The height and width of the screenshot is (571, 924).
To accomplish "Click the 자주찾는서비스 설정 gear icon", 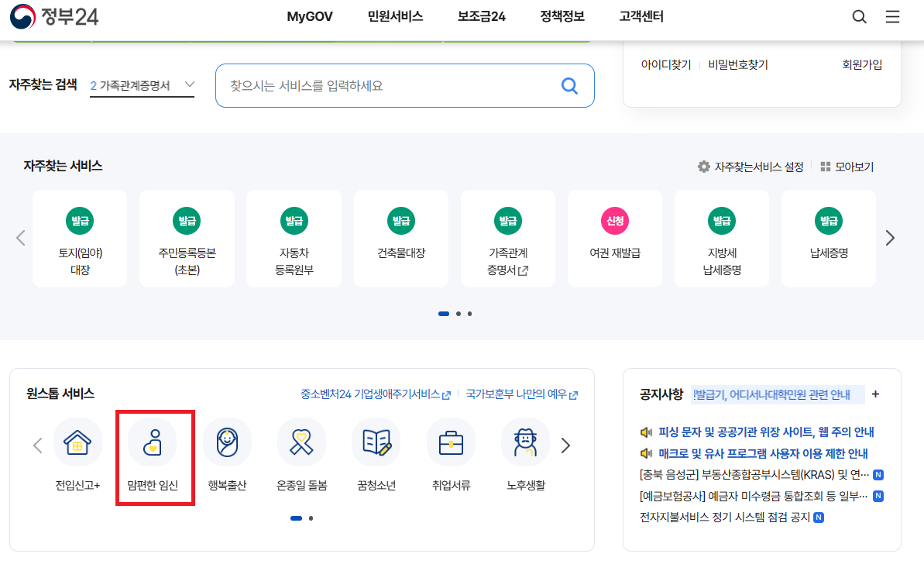I will [704, 166].
